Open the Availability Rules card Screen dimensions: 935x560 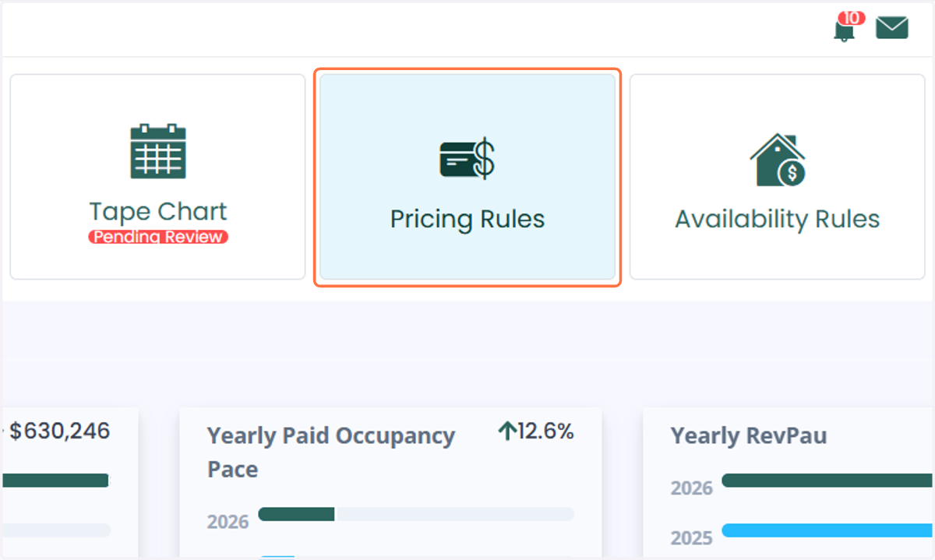777,177
